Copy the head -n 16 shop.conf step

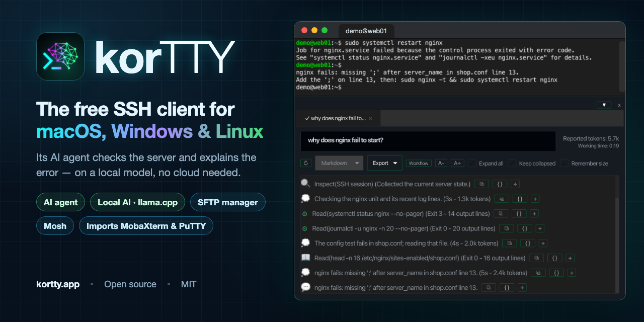tap(537, 258)
